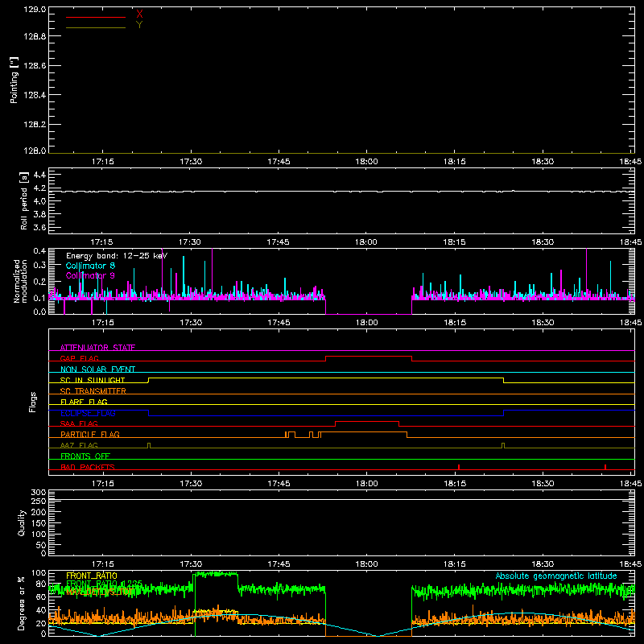Click the FLARE_FLAG label
Viewport: 644px width, 644px height.
point(84,402)
